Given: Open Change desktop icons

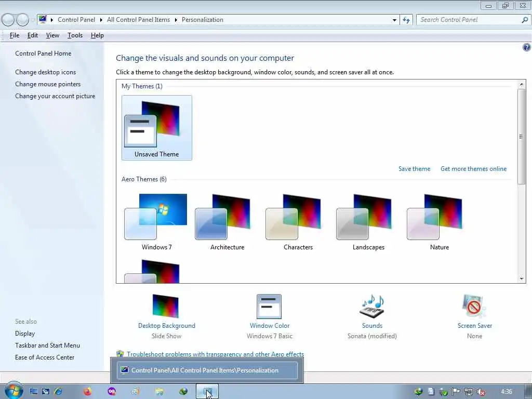Looking at the screenshot, I should coord(46,72).
